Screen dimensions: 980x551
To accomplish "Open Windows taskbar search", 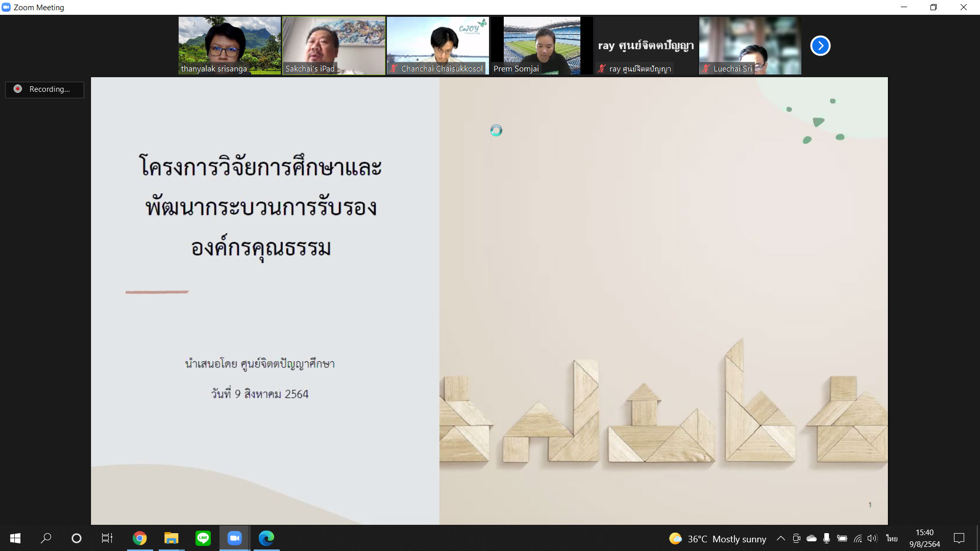I will pyautogui.click(x=46, y=538).
